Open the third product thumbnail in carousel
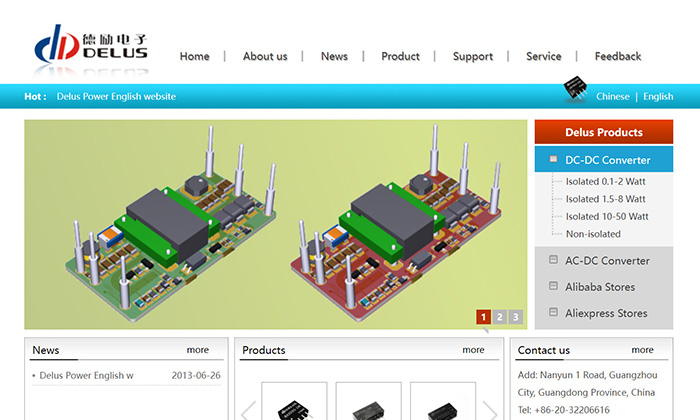Viewport: 700px width, 420px height. click(x=443, y=401)
